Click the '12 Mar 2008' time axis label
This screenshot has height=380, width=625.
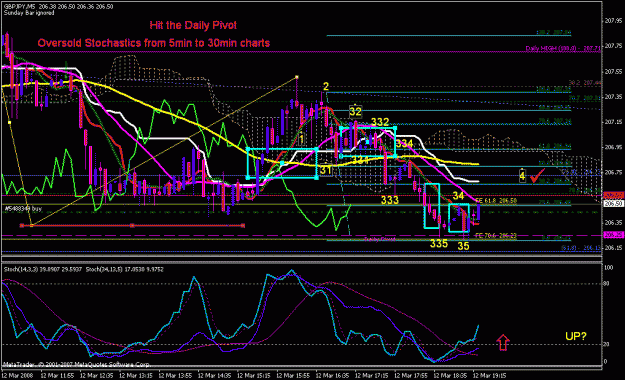(18, 376)
